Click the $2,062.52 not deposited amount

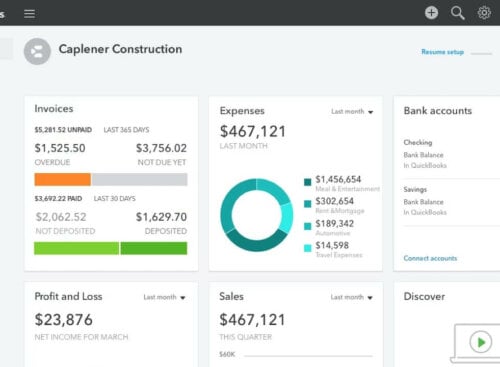point(61,217)
